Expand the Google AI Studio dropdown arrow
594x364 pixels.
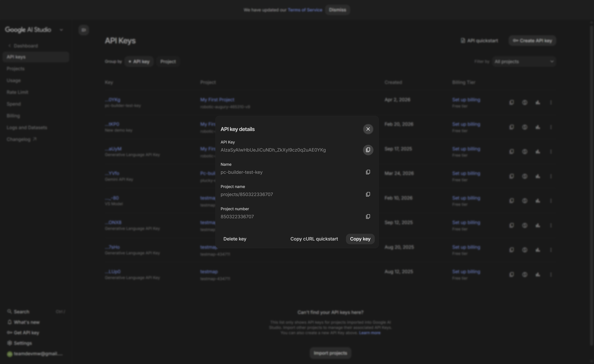pyautogui.click(x=61, y=30)
